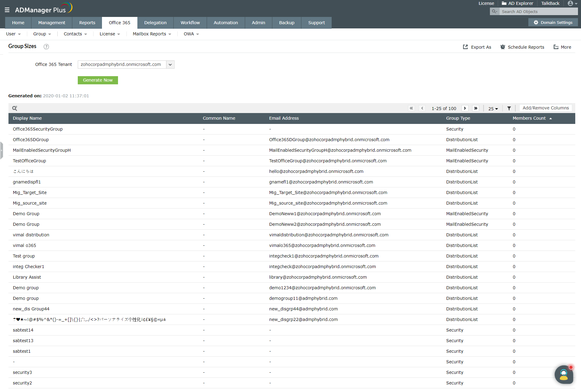Open the rows per page dropdown
581x392 pixels.
tap(493, 109)
